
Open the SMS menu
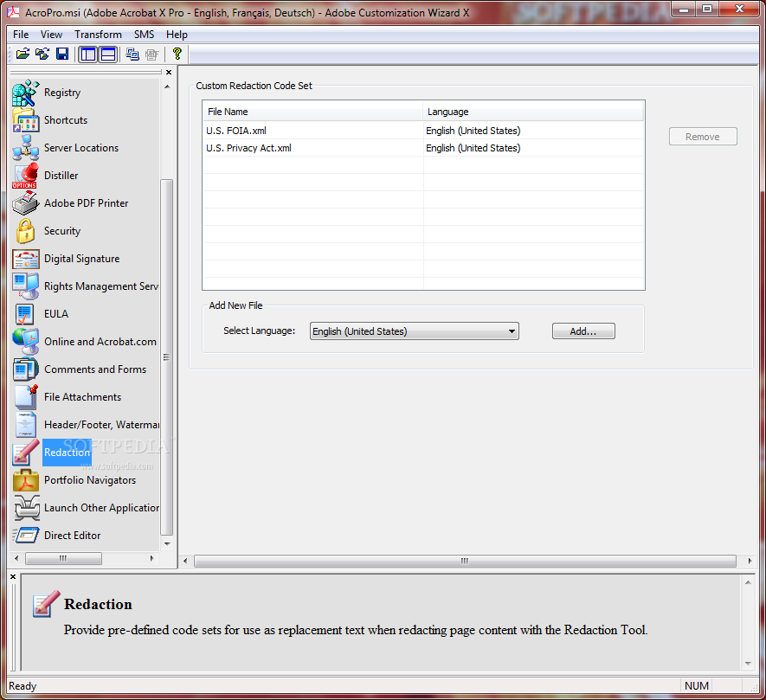click(x=145, y=35)
